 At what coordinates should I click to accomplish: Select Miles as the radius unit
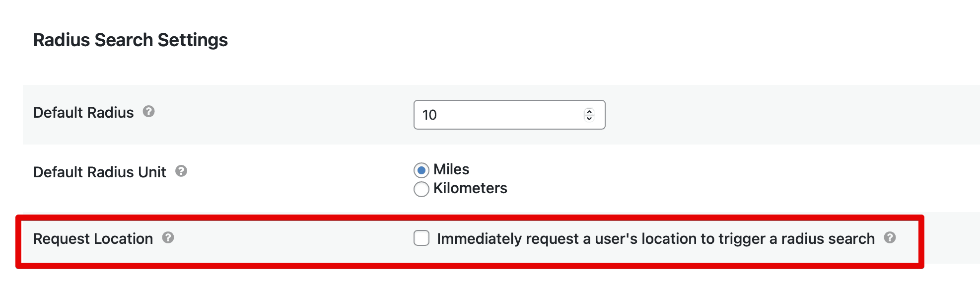point(421,170)
